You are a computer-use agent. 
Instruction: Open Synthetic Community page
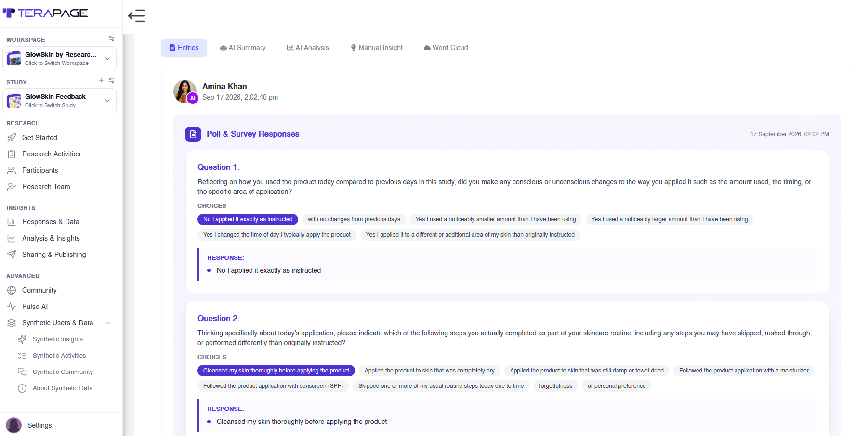coord(63,372)
